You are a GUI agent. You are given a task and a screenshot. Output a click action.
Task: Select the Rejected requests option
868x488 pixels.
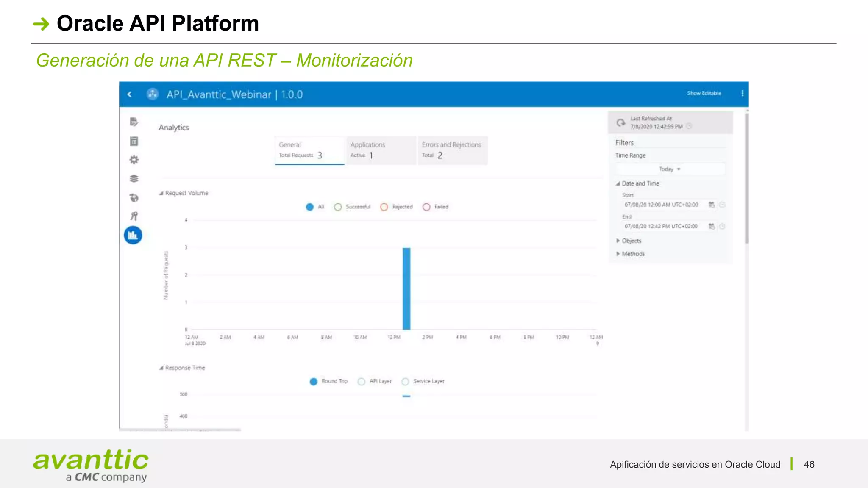click(x=396, y=207)
